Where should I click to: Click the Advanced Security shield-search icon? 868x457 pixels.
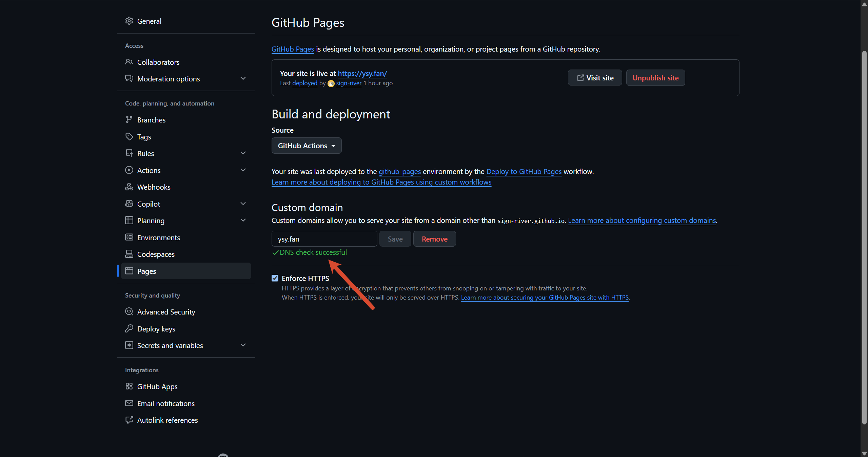pos(129,312)
